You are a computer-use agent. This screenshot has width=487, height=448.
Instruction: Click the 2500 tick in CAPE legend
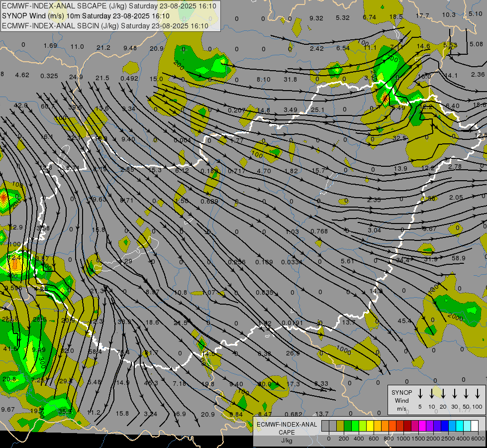448,439
